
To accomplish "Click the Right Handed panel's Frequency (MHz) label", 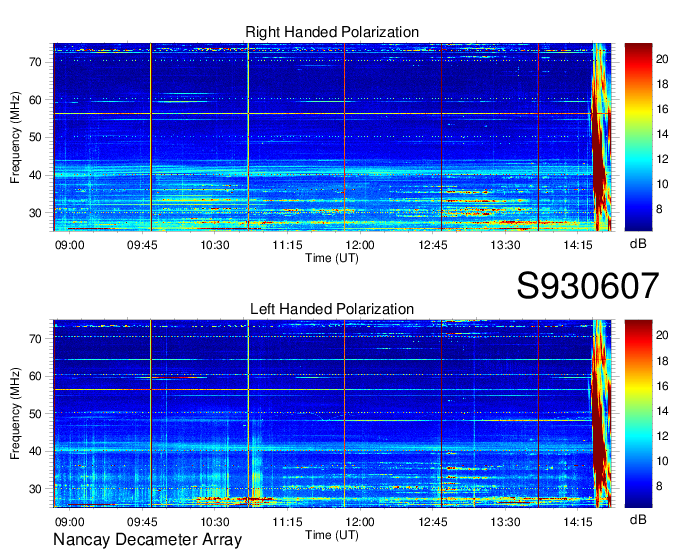I will [15, 137].
